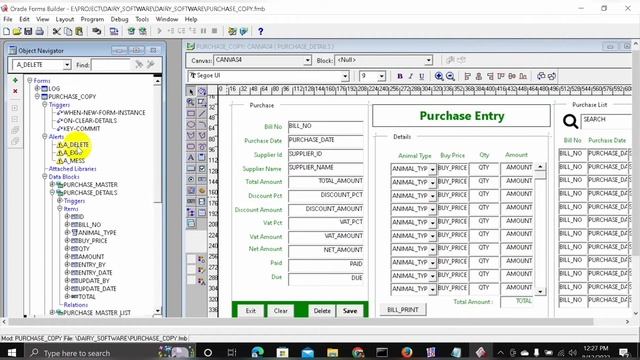Collapse the Alerts node in the tree
This screenshot has width=640, height=360.
[45, 137]
